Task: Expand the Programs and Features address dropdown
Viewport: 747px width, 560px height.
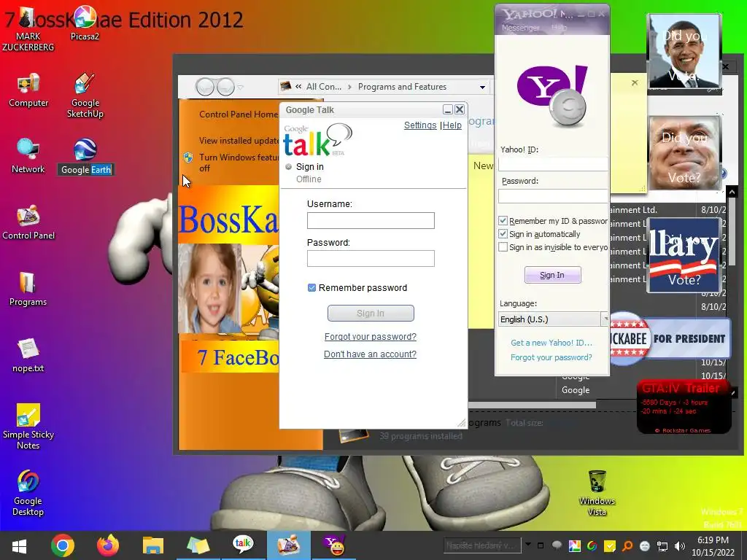Action: point(482,87)
